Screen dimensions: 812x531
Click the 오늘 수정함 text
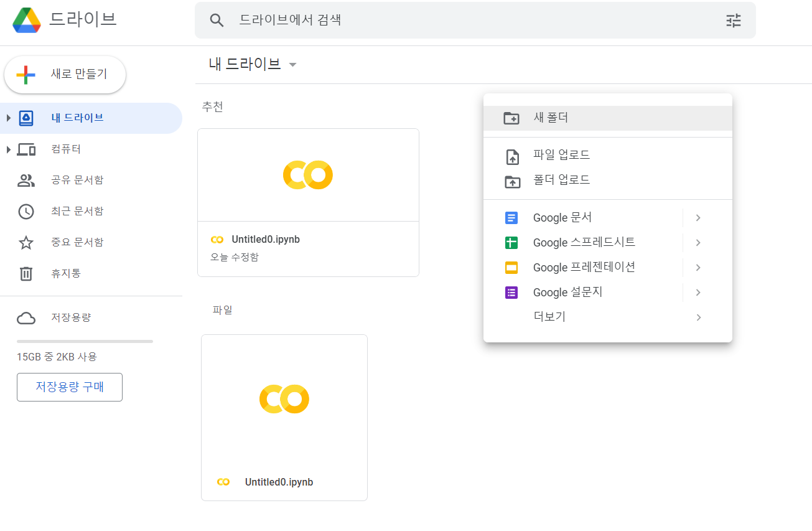(x=235, y=257)
